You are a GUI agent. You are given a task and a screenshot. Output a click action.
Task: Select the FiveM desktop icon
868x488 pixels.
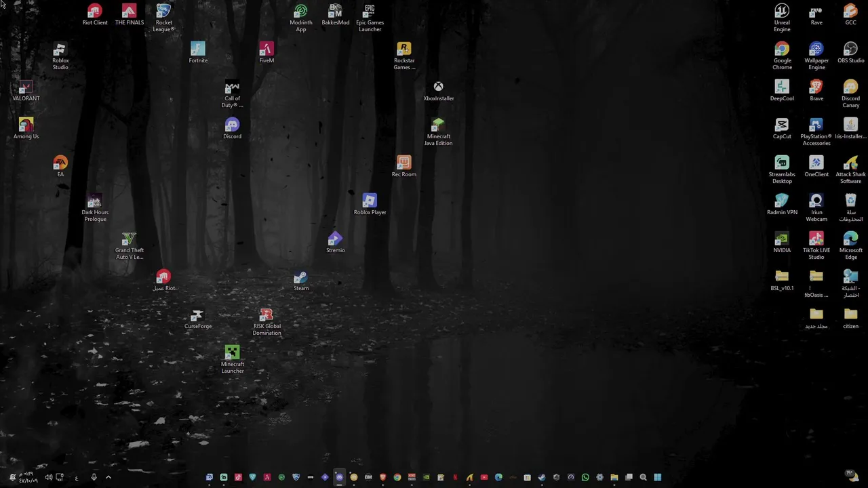[x=267, y=53]
